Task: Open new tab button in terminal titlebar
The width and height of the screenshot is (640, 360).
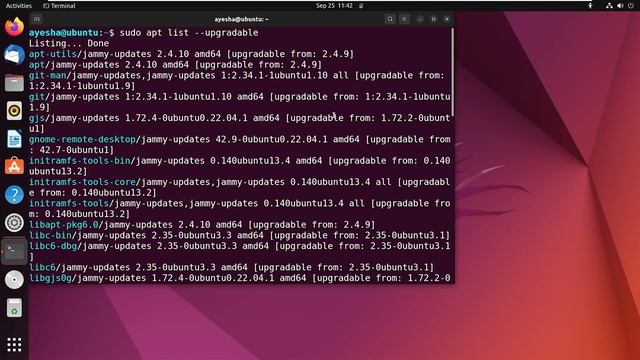Action: pyautogui.click(x=37, y=19)
